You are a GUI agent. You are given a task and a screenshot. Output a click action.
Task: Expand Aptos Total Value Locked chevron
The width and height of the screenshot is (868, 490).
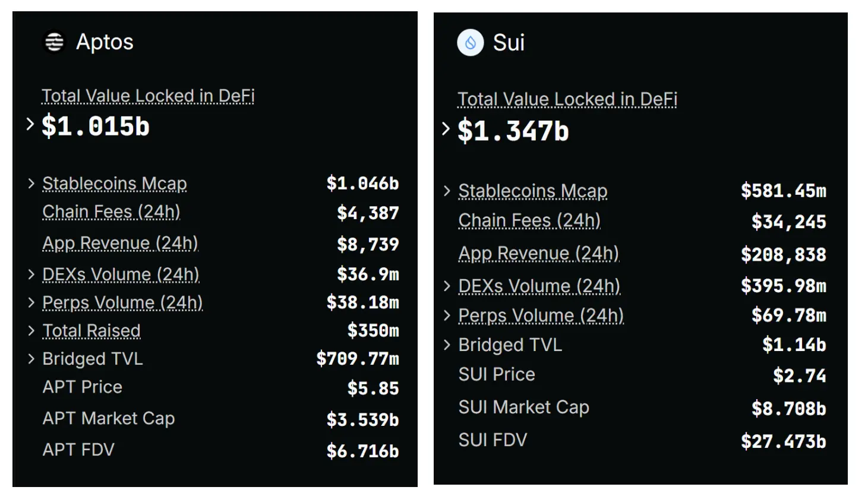30,124
